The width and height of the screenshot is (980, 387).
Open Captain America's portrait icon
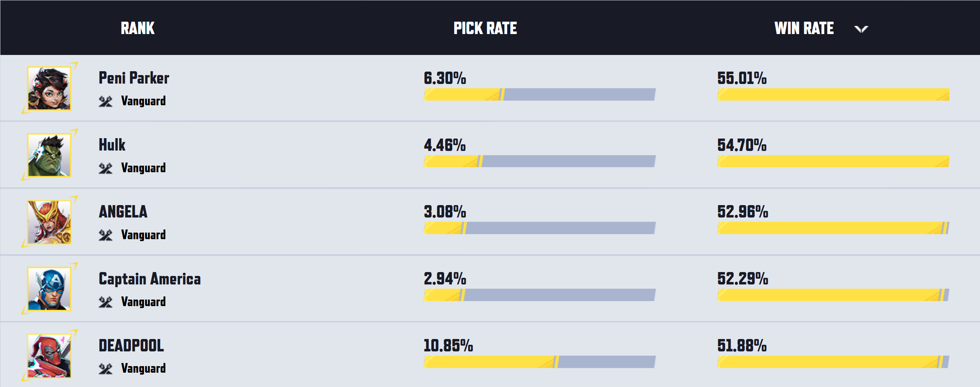[x=49, y=289]
